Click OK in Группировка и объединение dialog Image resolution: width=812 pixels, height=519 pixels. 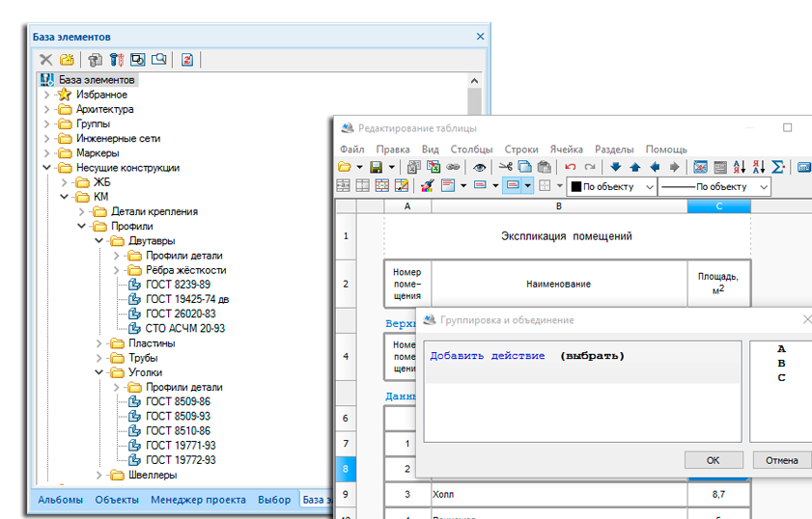pos(714,460)
